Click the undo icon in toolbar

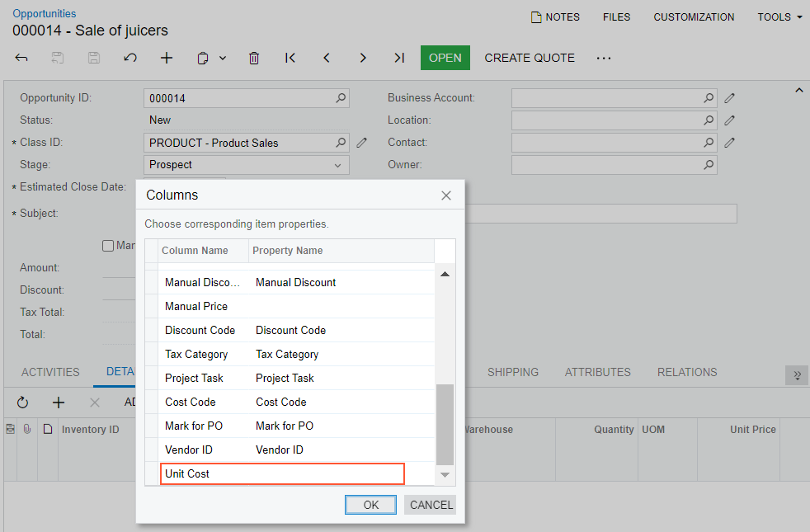pos(130,58)
